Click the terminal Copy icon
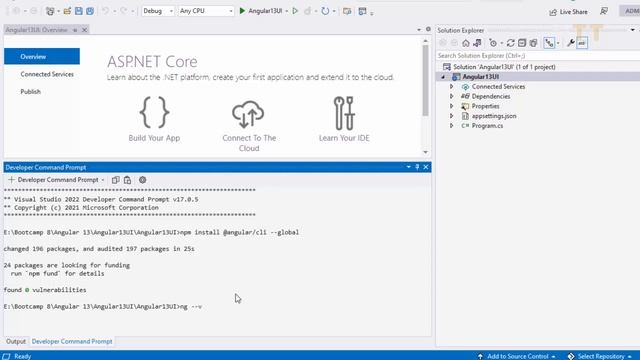640x360 pixels. 116,180
